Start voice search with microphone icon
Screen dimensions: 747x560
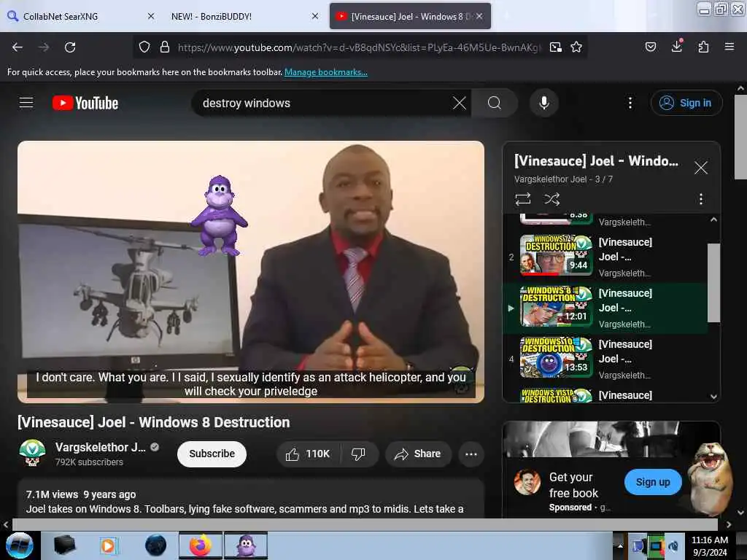(x=544, y=103)
